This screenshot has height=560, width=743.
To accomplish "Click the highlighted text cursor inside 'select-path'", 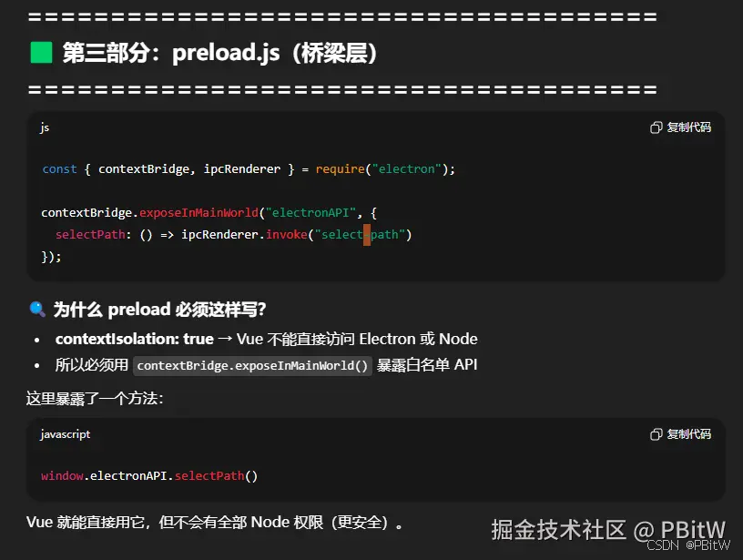I will [x=366, y=234].
